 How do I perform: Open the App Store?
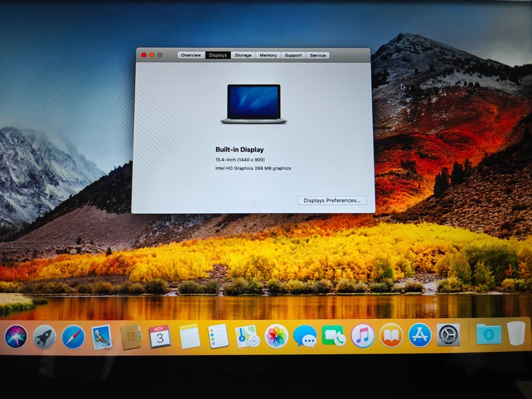(420, 335)
